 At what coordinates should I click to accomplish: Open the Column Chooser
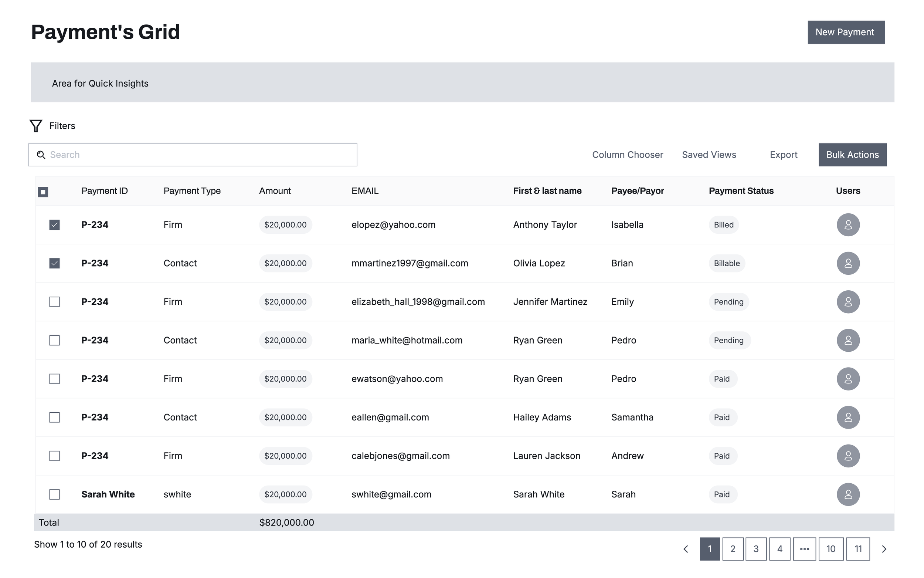[627, 155]
